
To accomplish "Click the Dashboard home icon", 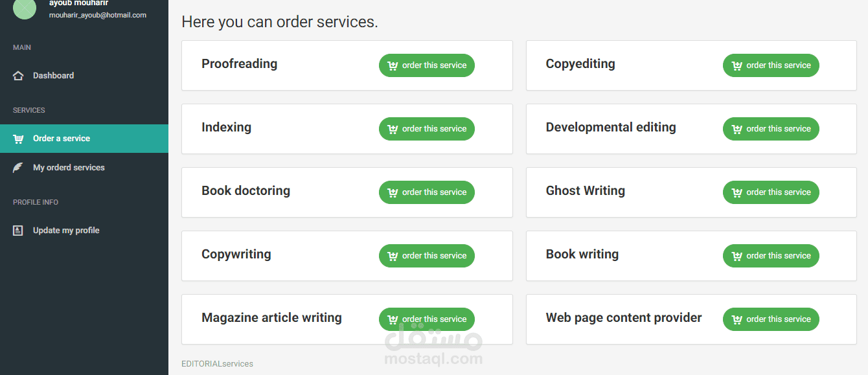I will pos(18,76).
